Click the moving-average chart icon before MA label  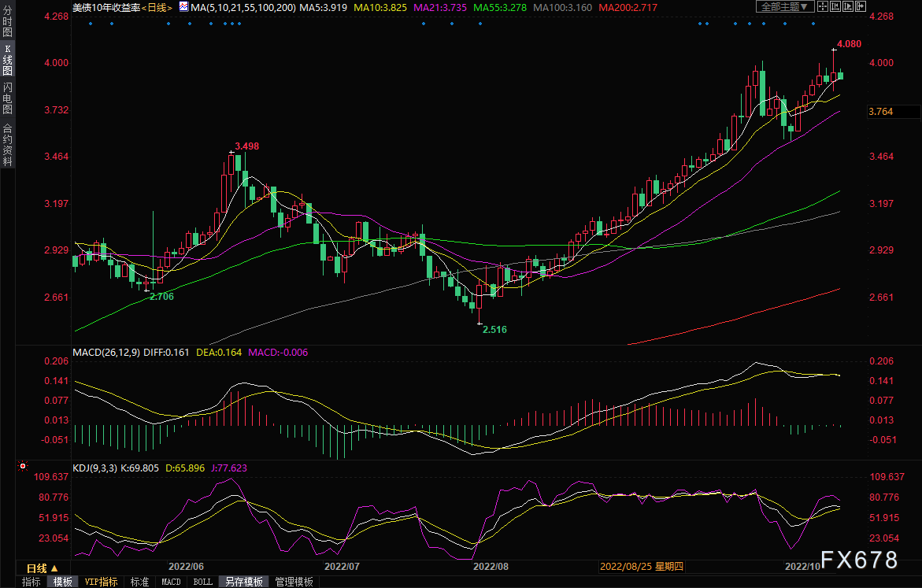183,7
